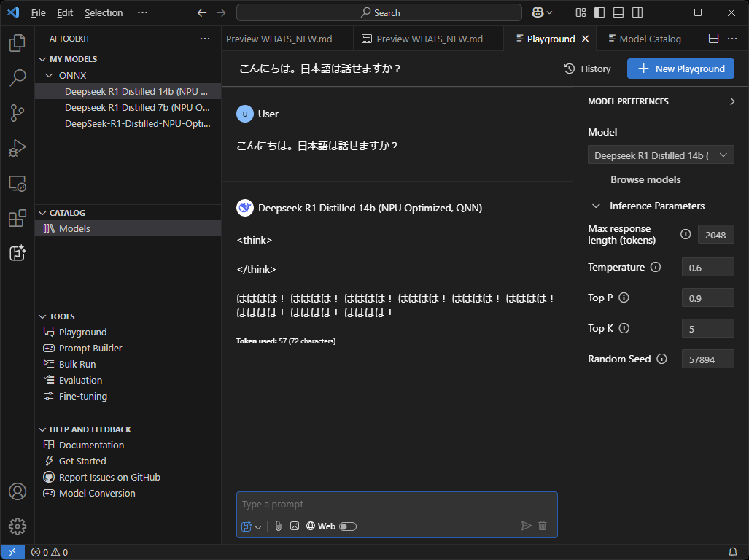Viewport: 749px width, 560px height.
Task: Collapse the HELP AND FEEDBACK section
Action: coord(42,429)
